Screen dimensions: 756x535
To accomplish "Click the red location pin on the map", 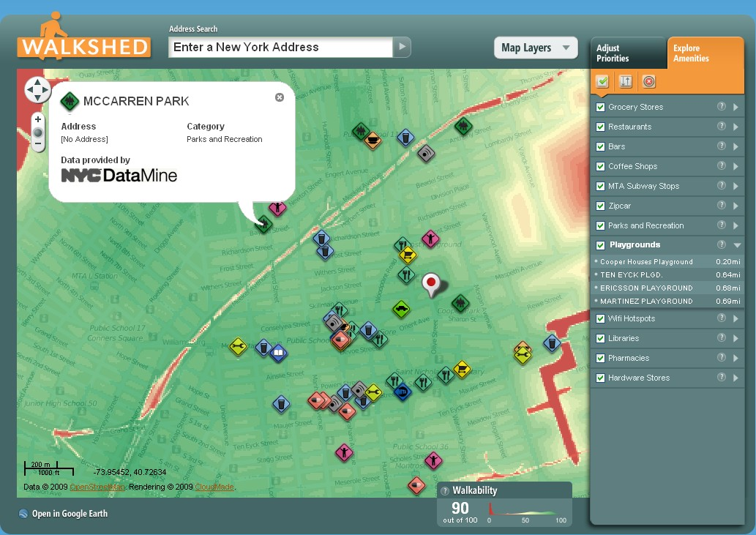I will tap(432, 284).
